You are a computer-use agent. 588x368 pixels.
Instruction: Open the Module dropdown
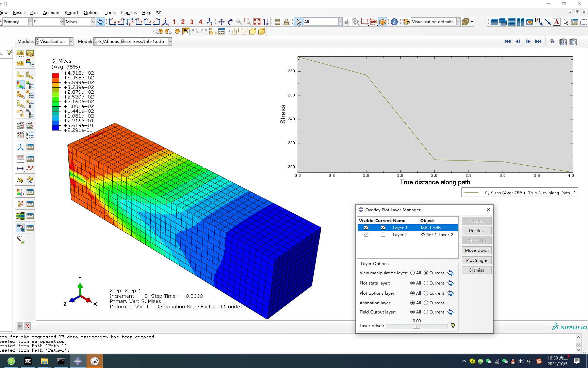(70, 41)
